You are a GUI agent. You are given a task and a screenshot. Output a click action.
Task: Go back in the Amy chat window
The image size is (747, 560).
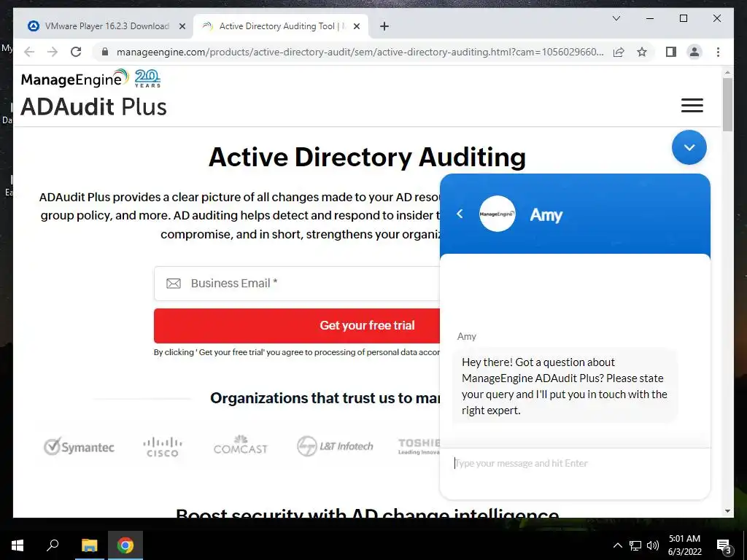460,214
